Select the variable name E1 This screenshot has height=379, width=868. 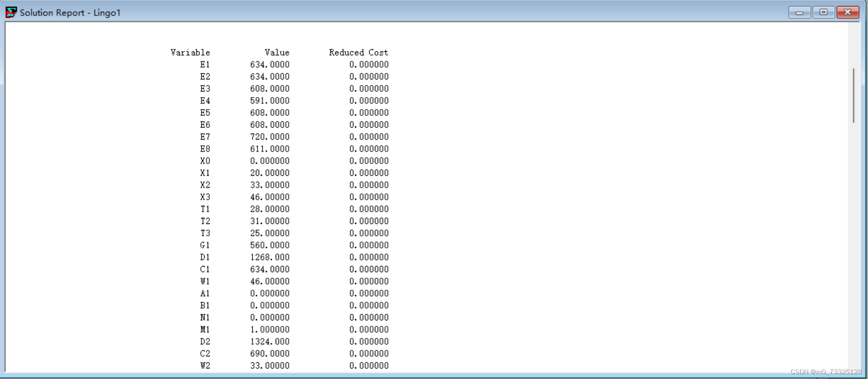pos(205,64)
